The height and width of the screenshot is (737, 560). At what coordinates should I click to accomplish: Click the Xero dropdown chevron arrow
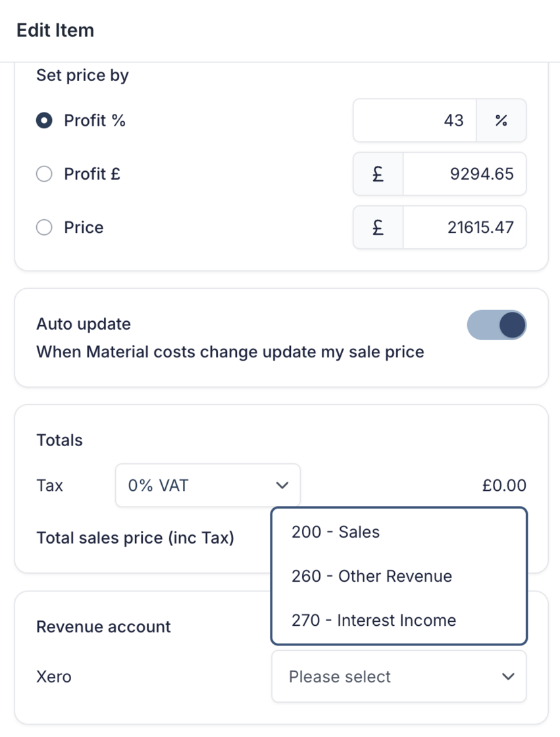(507, 676)
